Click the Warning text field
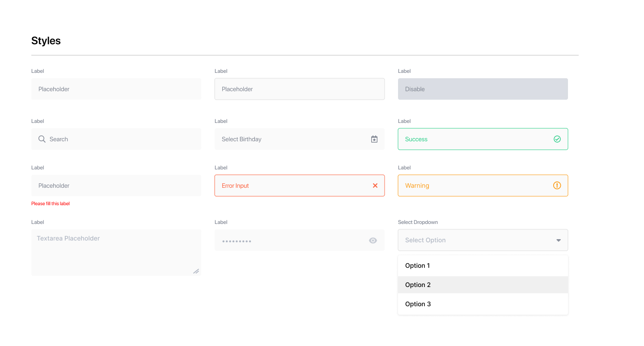Screen dimensions: 644x346 (474, 186)
